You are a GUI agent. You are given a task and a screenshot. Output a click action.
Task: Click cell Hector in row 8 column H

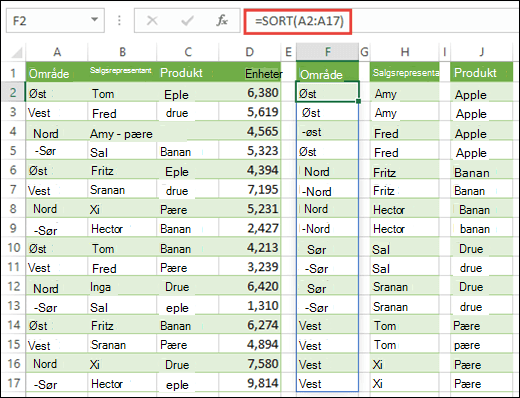coord(405,209)
